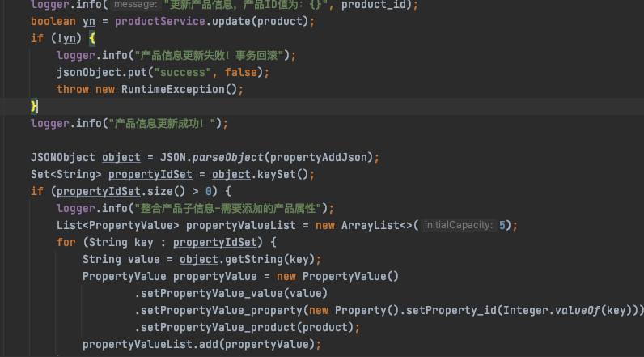Click 'size' method in the if condition
The height and width of the screenshot is (357, 644).
pos(159,191)
